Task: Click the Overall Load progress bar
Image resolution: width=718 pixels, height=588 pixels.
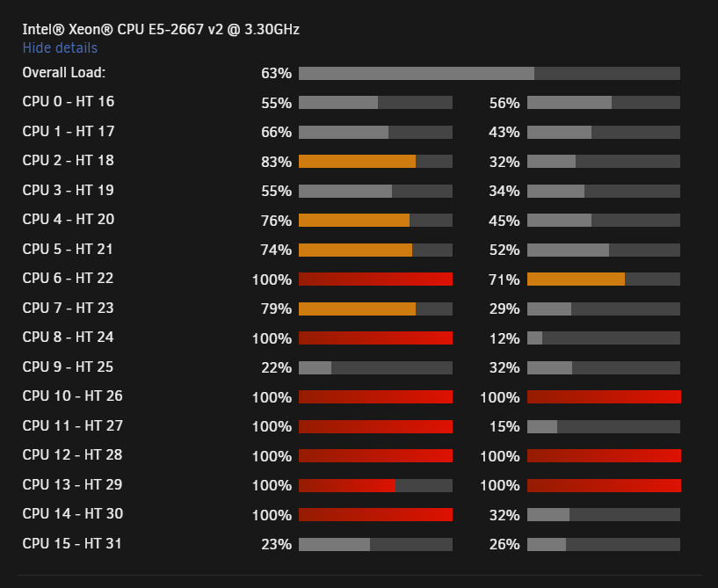Action: click(489, 73)
